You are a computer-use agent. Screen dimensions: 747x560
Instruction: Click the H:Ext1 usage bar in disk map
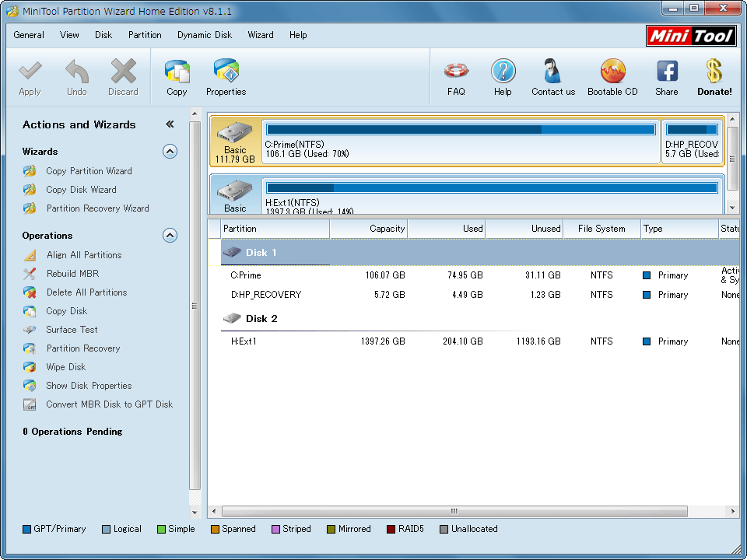click(492, 187)
